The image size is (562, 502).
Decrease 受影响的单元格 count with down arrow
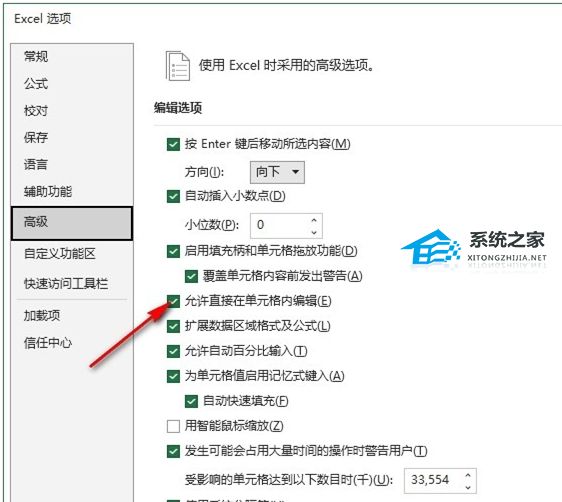tap(468, 487)
